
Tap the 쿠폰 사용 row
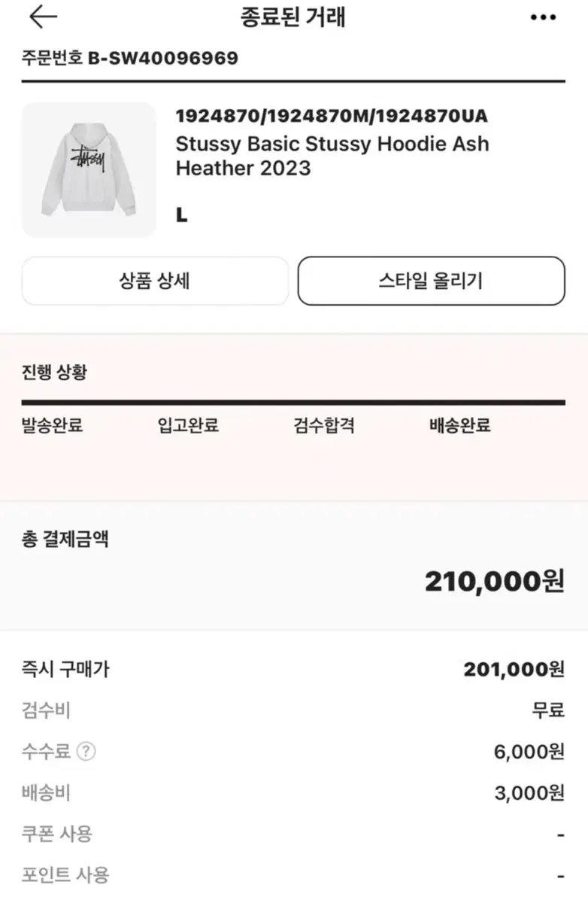[293, 834]
